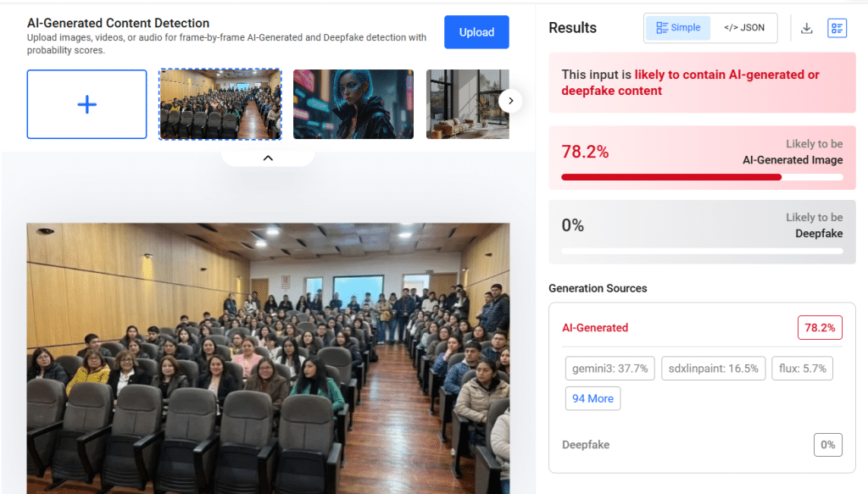Click the download results icon
868x494 pixels.
click(807, 28)
